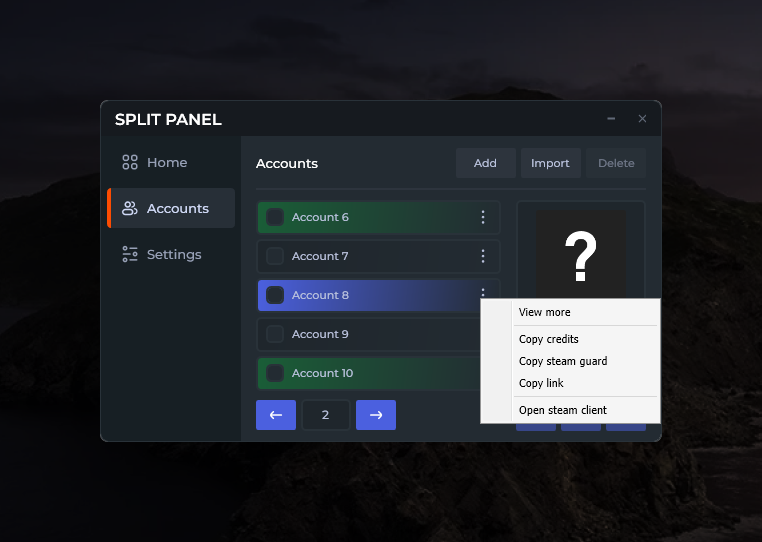Image resolution: width=762 pixels, height=542 pixels.
Task: Open the three-dot menu for Account 6
Action: 483,217
